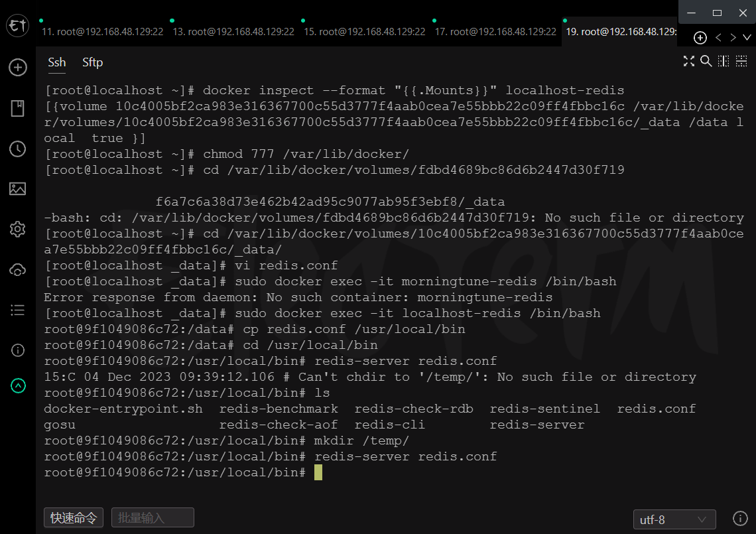This screenshot has height=534, width=756.
Task: Change encoding via the utf-8 dropdown
Action: coord(674,519)
